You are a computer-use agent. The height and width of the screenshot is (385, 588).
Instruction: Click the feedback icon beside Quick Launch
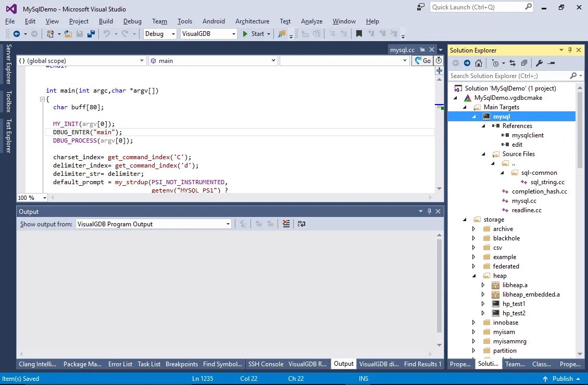[x=420, y=7]
